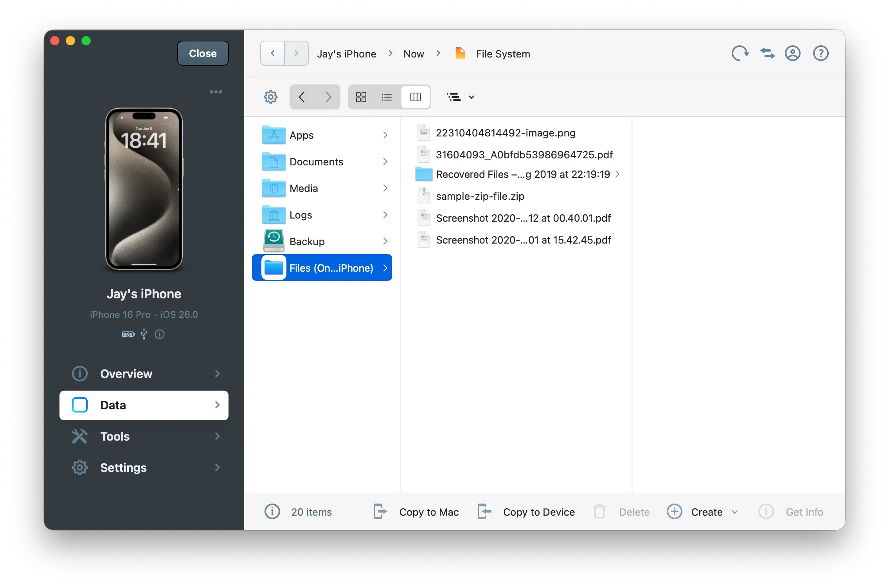Open help via the question mark icon
This screenshot has width=889, height=588.
(820, 53)
